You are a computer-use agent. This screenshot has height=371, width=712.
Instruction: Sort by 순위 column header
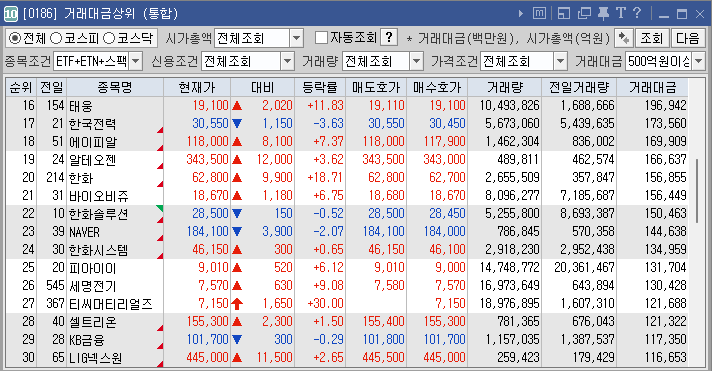(21, 87)
